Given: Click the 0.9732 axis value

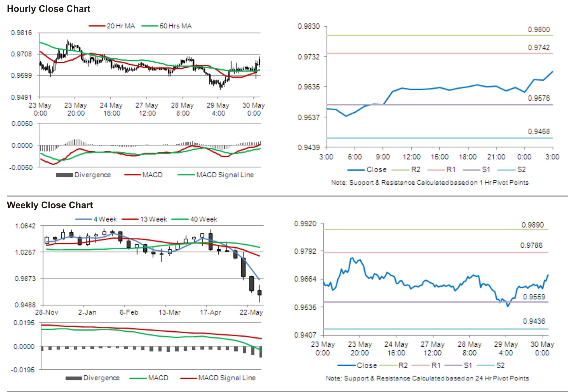Looking at the screenshot, I should pos(309,57).
